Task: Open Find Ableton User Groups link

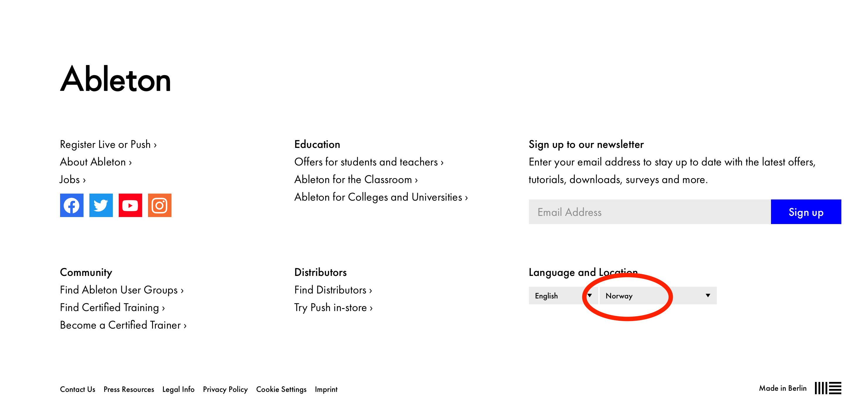Action: [122, 290]
